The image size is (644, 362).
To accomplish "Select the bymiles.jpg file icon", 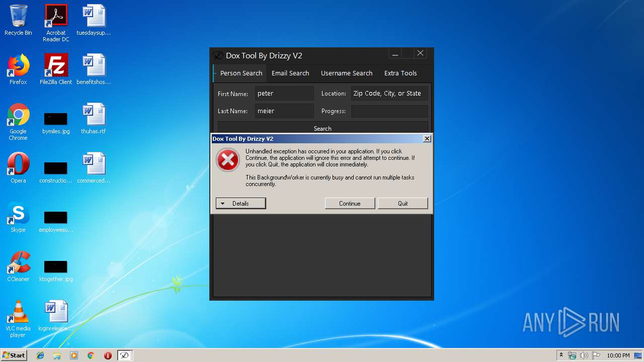I will click(56, 124).
